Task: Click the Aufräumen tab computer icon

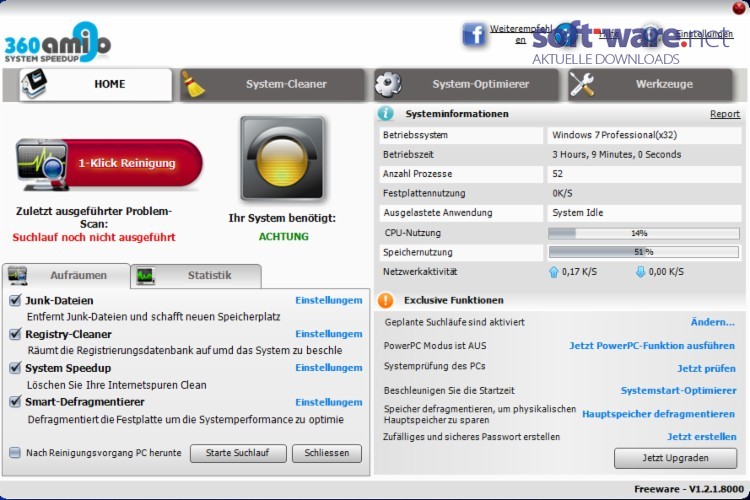Action: [x=18, y=275]
